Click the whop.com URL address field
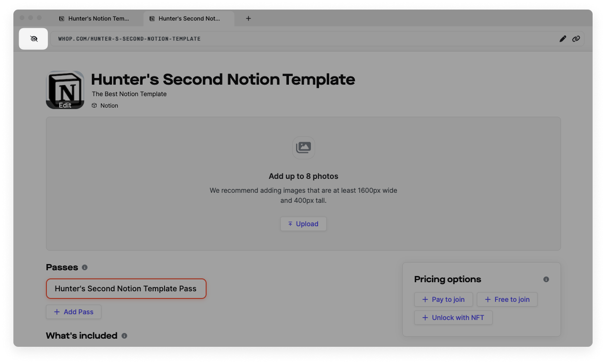The height and width of the screenshot is (364, 606). click(287, 39)
